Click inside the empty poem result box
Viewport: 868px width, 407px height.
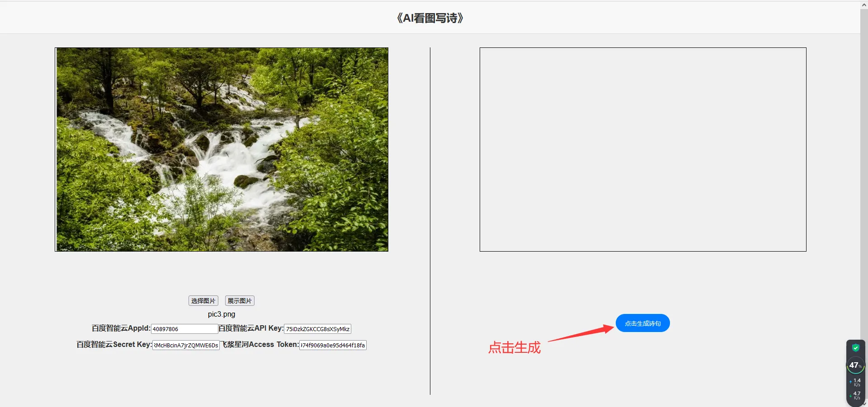click(x=643, y=149)
